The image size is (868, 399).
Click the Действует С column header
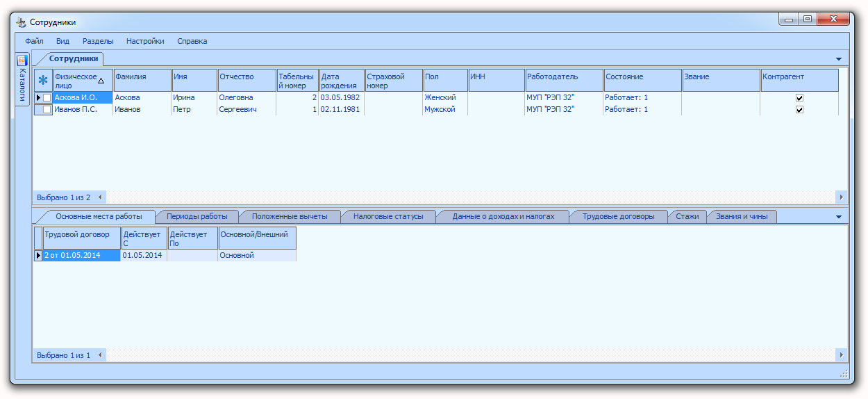144,238
